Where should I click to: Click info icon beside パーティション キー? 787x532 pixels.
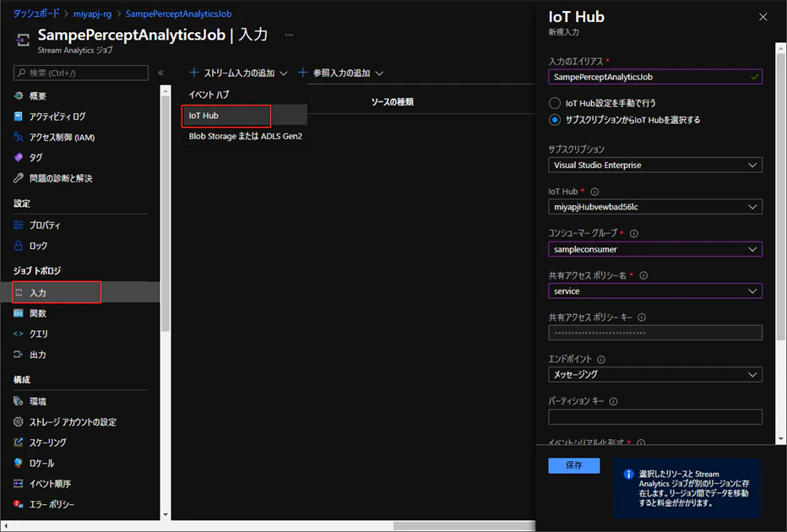(613, 401)
